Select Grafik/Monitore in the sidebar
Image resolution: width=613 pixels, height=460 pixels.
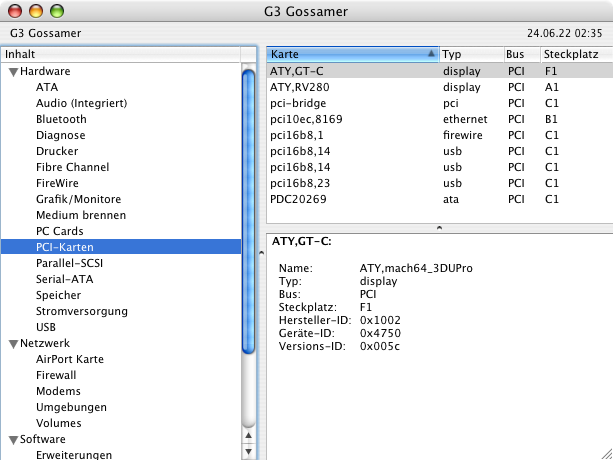click(x=78, y=199)
